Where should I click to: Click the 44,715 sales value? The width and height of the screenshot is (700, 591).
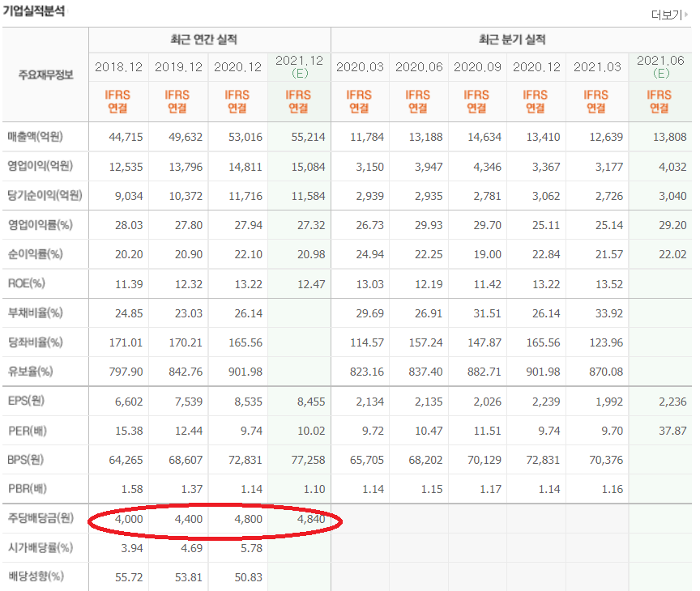tap(126, 137)
